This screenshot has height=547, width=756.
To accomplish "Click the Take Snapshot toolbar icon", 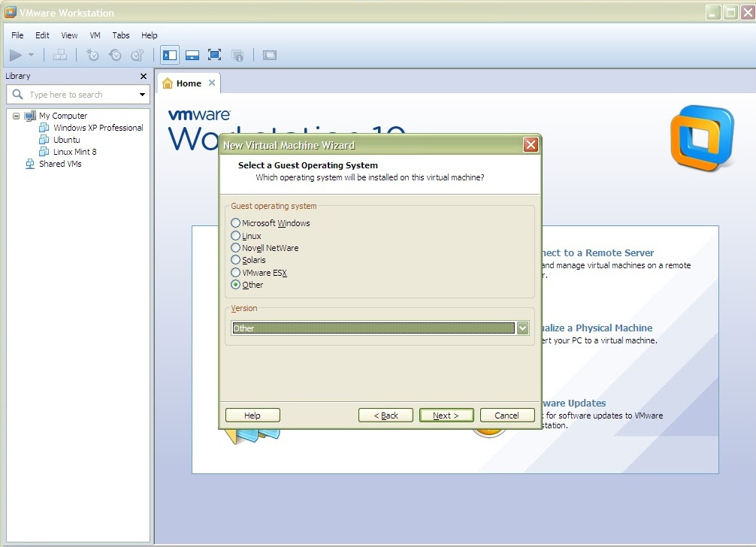I will coord(92,55).
